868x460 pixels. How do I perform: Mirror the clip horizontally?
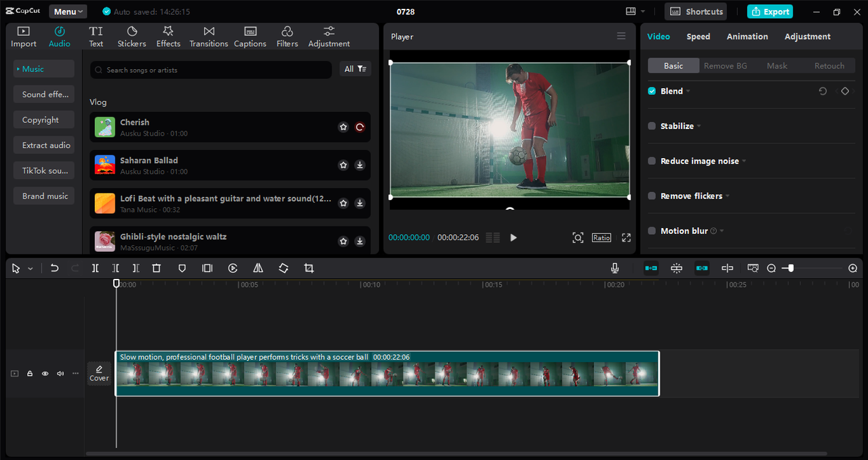click(x=258, y=268)
